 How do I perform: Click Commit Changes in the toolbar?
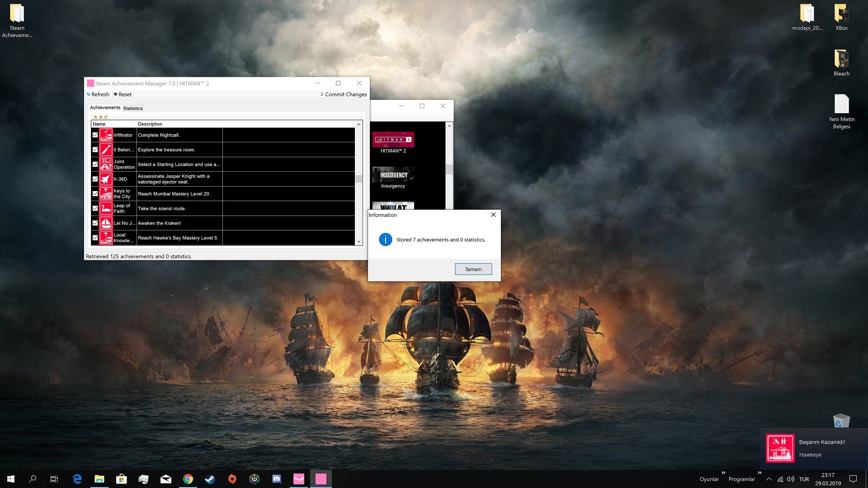click(x=343, y=94)
